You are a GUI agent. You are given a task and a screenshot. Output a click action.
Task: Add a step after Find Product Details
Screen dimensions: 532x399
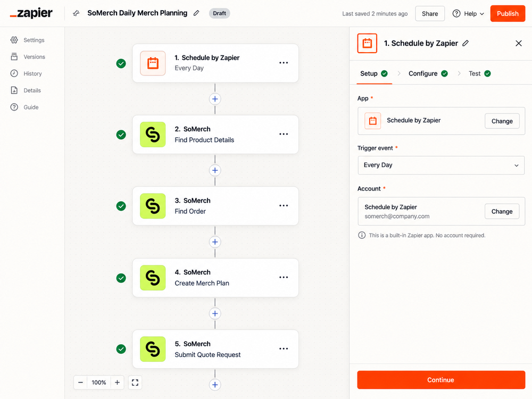click(215, 170)
